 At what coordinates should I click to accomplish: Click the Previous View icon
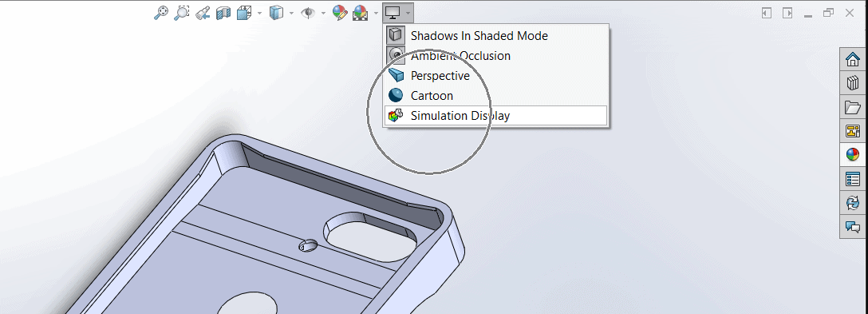(x=203, y=12)
